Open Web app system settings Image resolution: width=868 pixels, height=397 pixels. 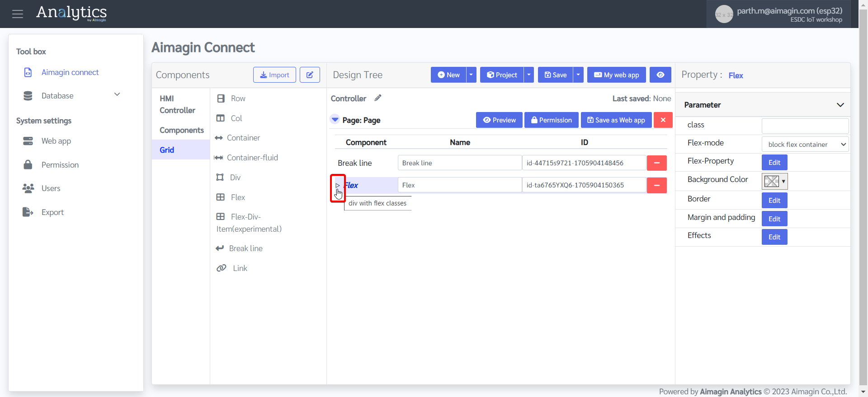[x=56, y=141]
